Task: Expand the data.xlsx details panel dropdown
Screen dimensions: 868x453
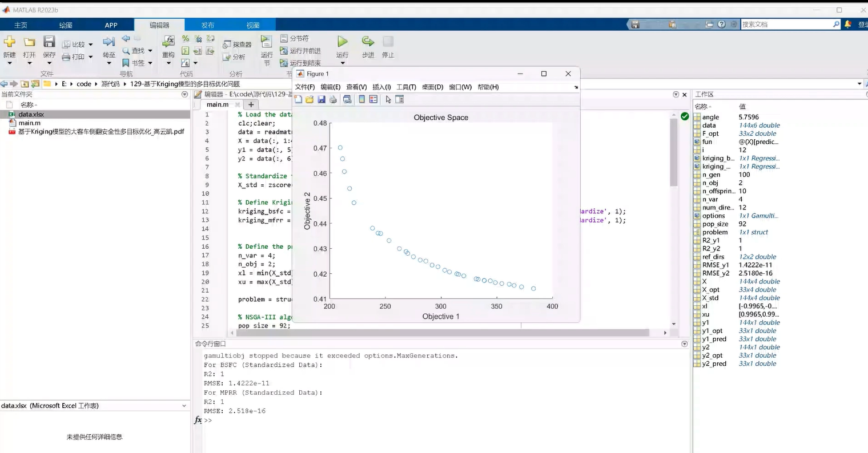Action: [184, 406]
